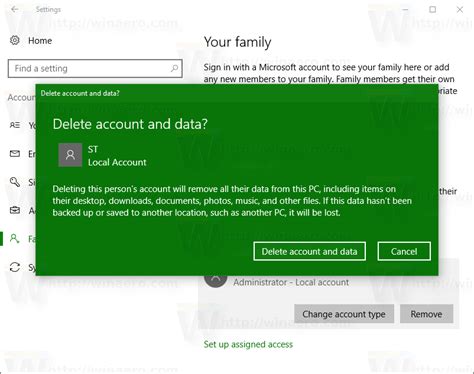
Task: Click the ST account avatar in dialog
Action: 70,155
